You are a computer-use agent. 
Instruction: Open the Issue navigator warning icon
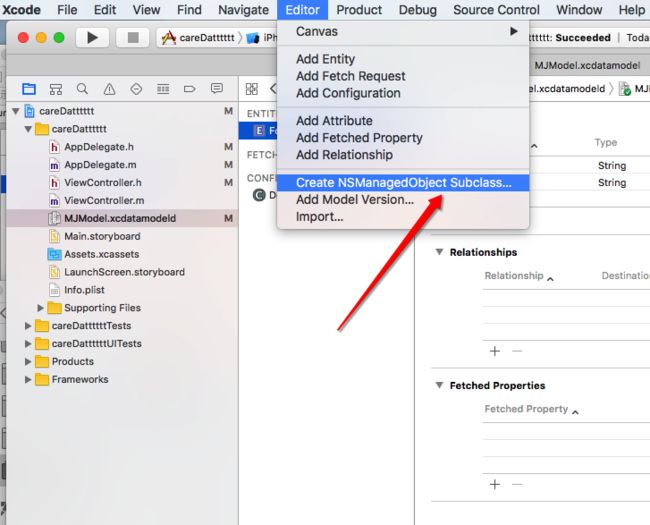(109, 89)
